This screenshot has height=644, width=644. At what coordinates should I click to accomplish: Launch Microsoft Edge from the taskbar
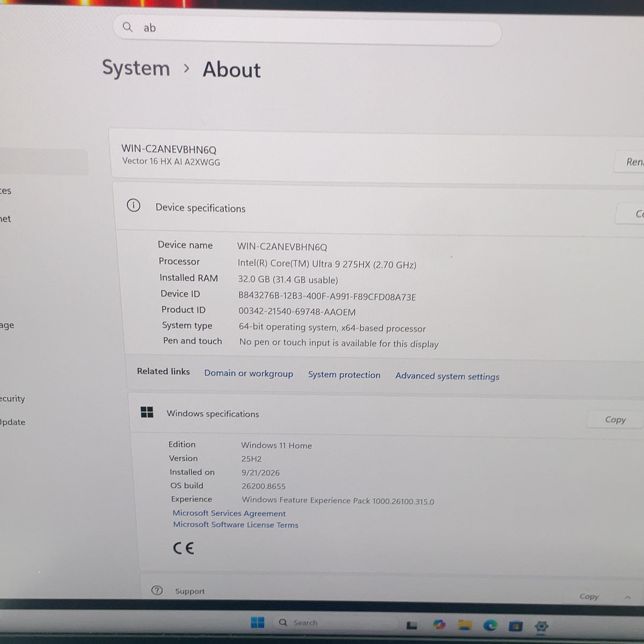pos(490,625)
